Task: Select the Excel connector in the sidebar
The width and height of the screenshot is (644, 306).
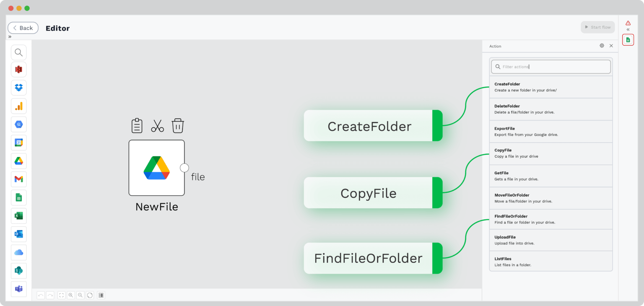Action: pos(18,215)
